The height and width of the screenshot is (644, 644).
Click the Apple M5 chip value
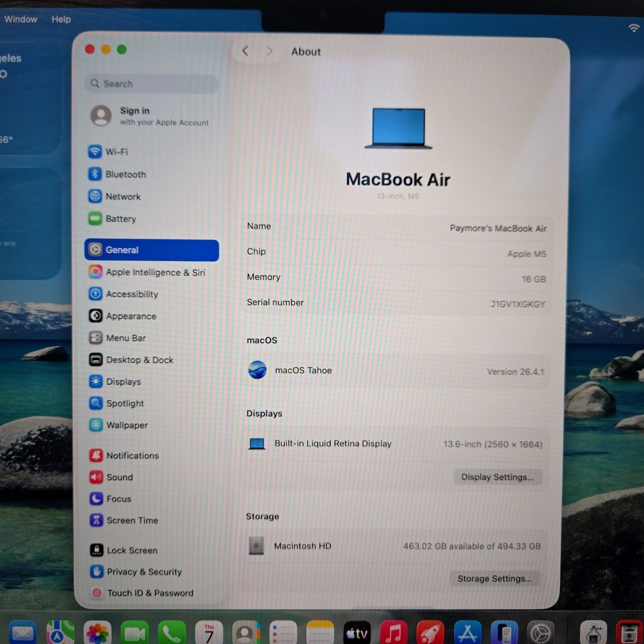click(526, 254)
